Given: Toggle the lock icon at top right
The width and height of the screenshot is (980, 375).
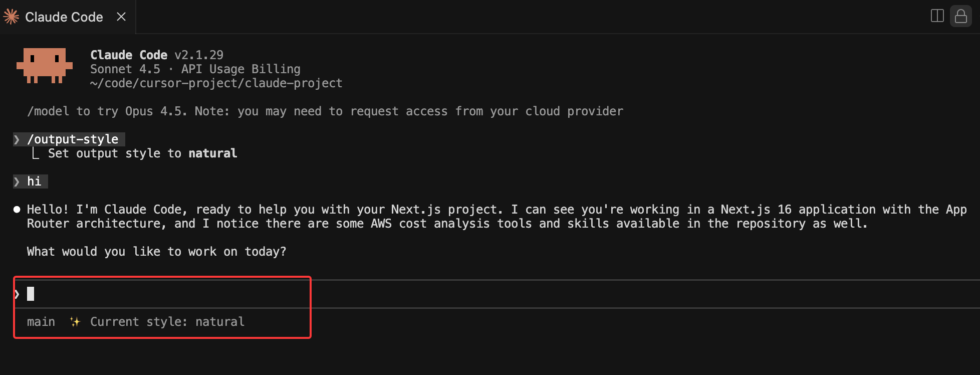Looking at the screenshot, I should 960,16.
